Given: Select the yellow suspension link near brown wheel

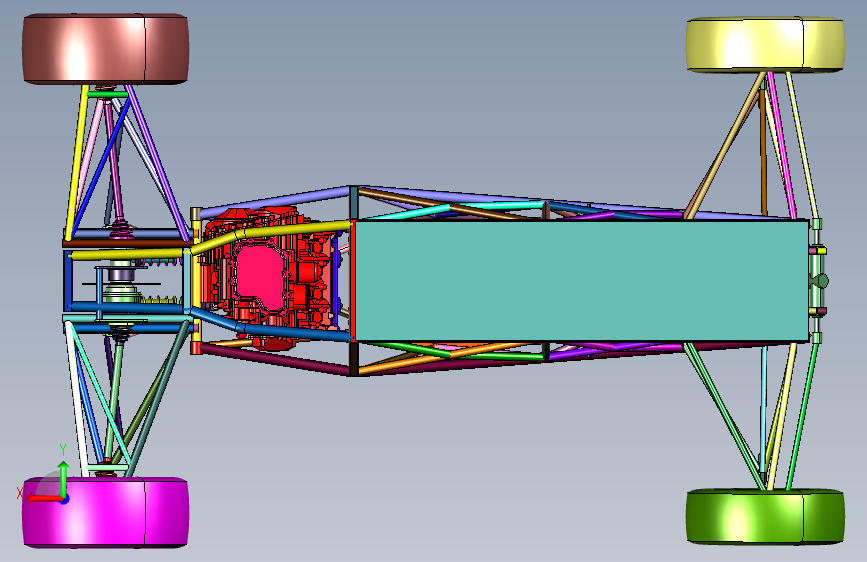Looking at the screenshot, I should (77, 162).
